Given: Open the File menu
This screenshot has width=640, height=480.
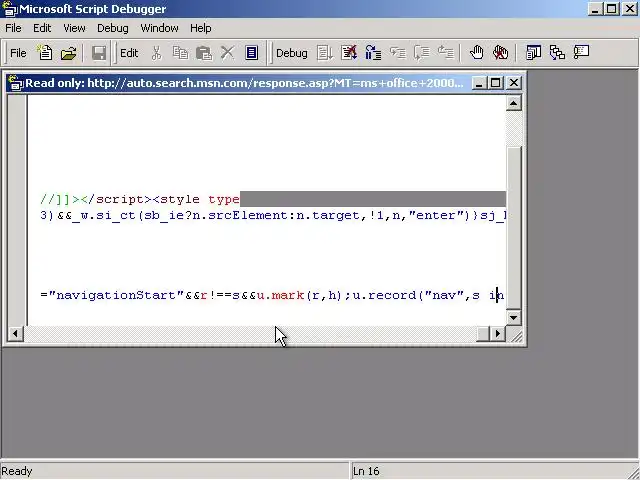Looking at the screenshot, I should coord(13,28).
